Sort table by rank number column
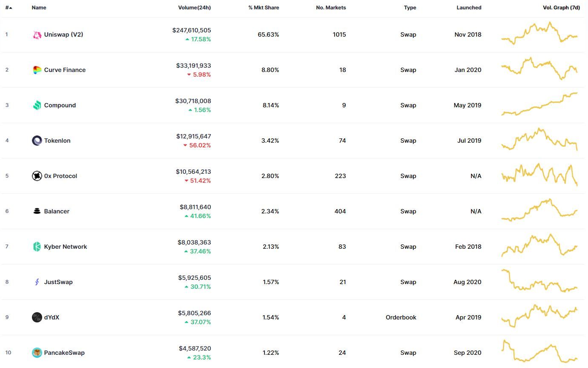 8,8
